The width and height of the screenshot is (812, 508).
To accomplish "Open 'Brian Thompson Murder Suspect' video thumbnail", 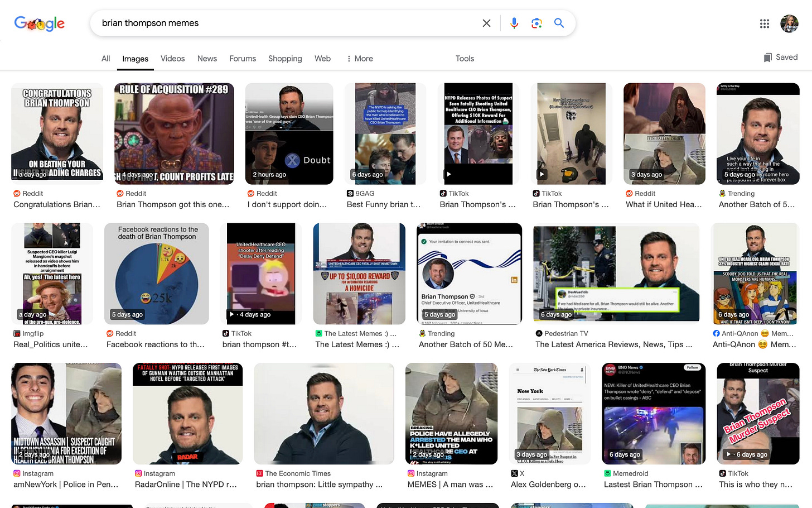I will pos(758,414).
